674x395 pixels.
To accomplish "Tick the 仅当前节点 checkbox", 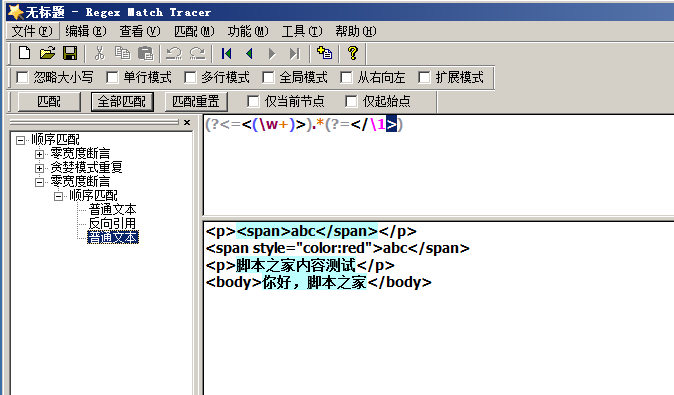I will click(x=253, y=101).
